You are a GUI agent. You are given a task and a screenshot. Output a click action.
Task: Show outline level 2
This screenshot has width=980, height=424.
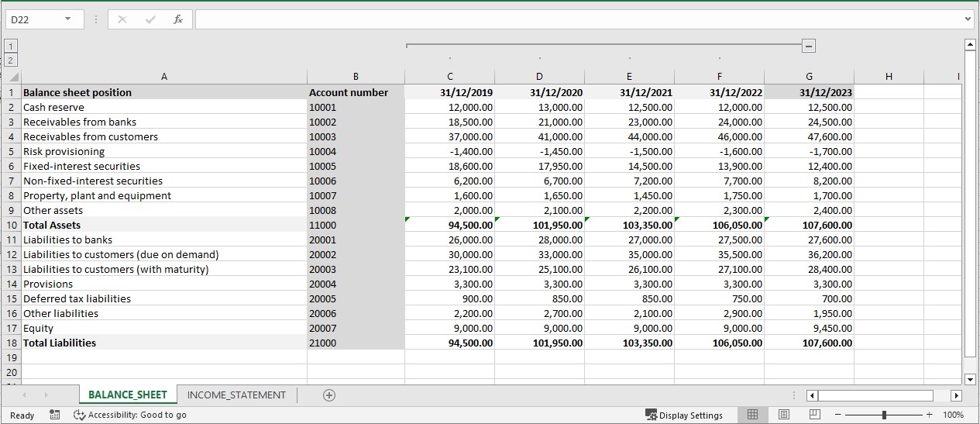9,59
